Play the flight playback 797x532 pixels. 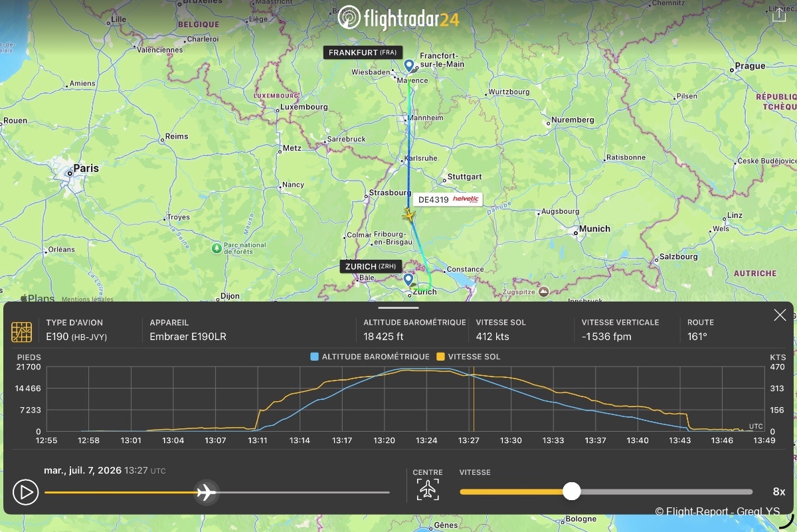tap(25, 492)
